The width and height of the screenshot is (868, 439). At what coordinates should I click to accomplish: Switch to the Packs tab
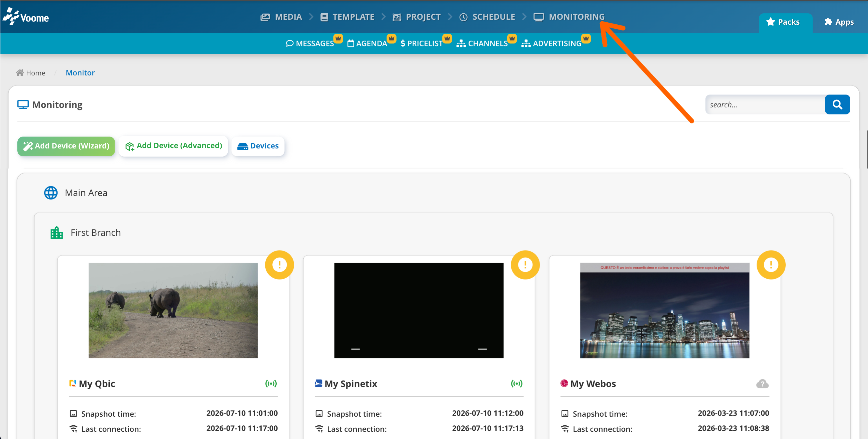point(785,23)
